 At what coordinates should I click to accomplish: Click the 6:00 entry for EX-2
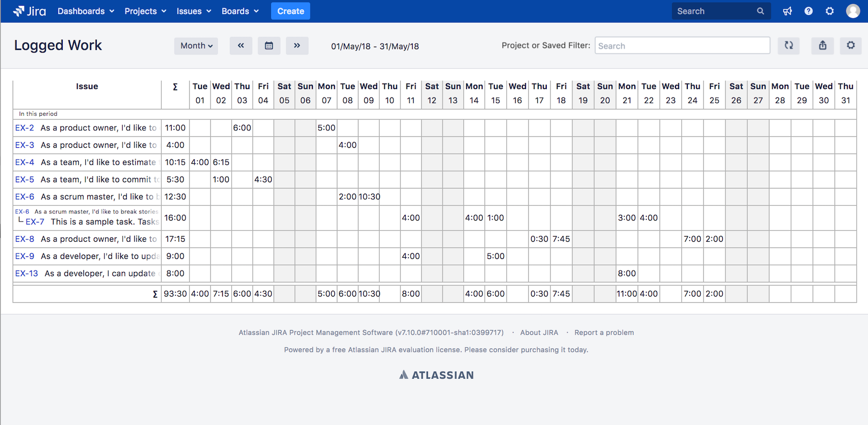tap(242, 127)
